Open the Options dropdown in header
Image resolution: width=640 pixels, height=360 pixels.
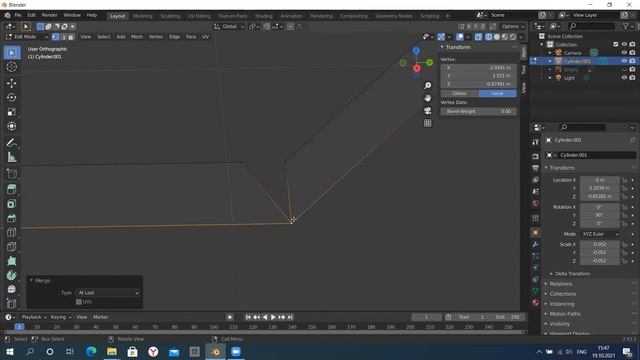(x=513, y=27)
